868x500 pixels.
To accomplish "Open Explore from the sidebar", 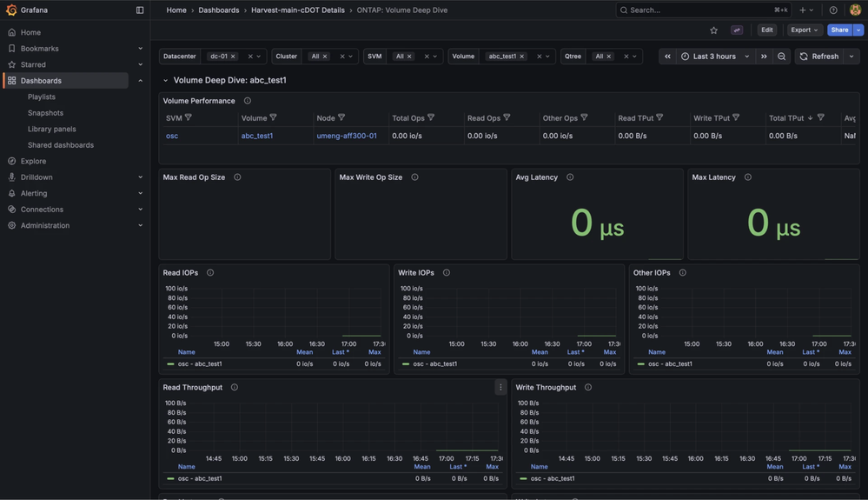I will click(33, 161).
